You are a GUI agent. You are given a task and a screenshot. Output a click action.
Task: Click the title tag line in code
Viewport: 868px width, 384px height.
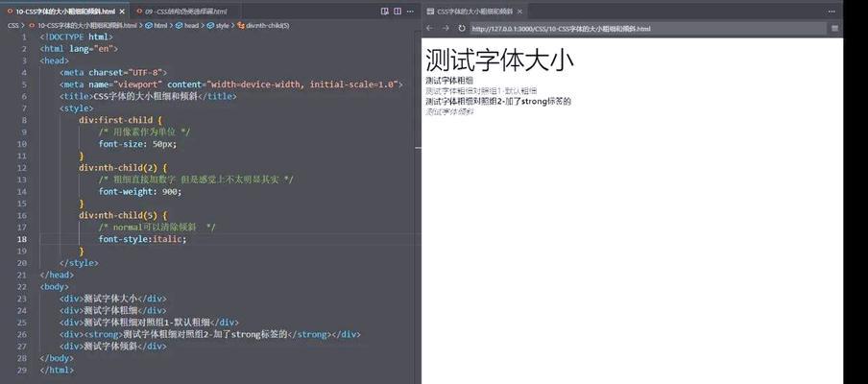[148, 96]
